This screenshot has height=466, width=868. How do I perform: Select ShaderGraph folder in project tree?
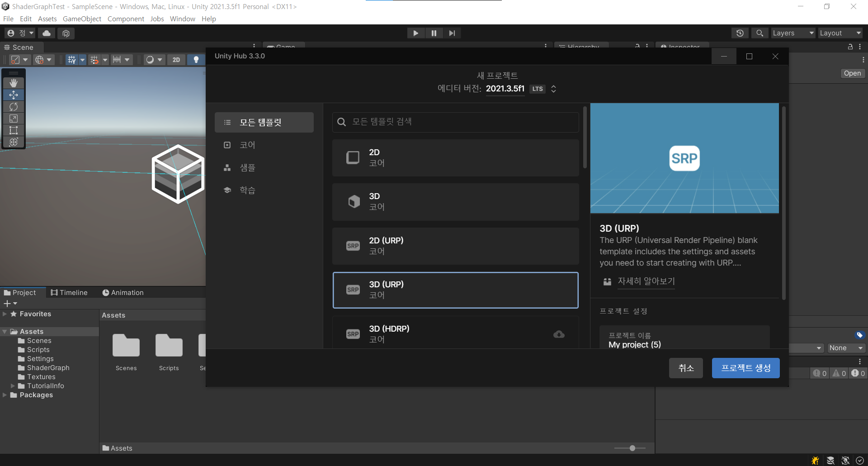[48, 368]
